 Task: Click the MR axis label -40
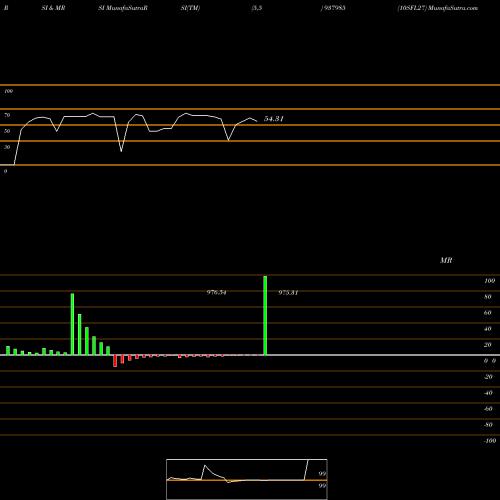tap(488, 393)
